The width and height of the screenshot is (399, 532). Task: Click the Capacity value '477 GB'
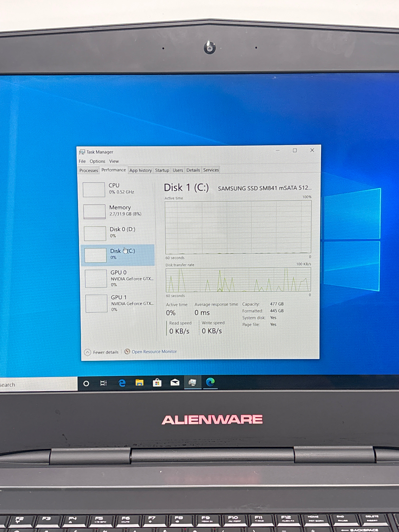tap(277, 304)
